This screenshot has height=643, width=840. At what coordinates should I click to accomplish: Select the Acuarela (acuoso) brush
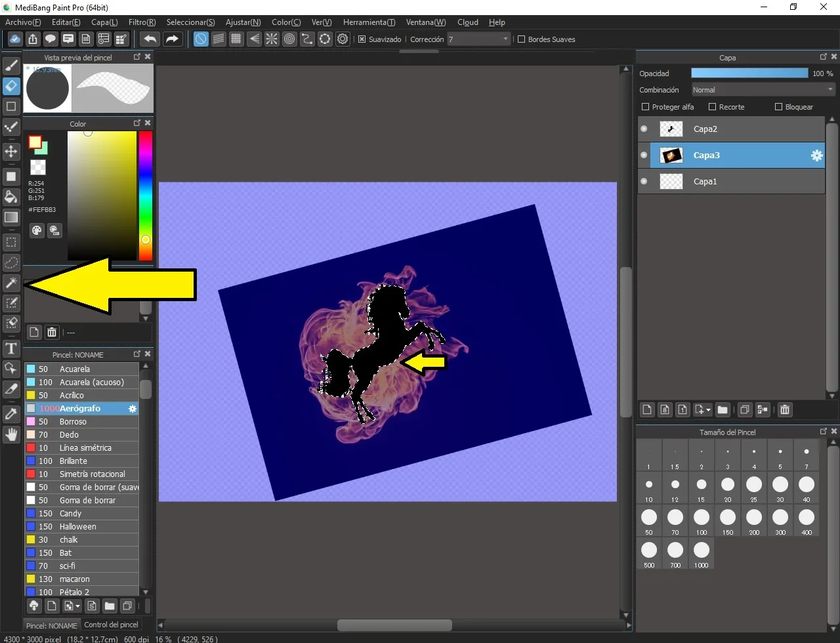point(81,382)
